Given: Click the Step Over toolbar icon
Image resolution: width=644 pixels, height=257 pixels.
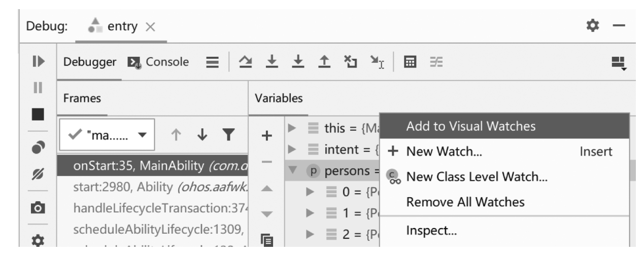Looking at the screenshot, I should (x=244, y=62).
